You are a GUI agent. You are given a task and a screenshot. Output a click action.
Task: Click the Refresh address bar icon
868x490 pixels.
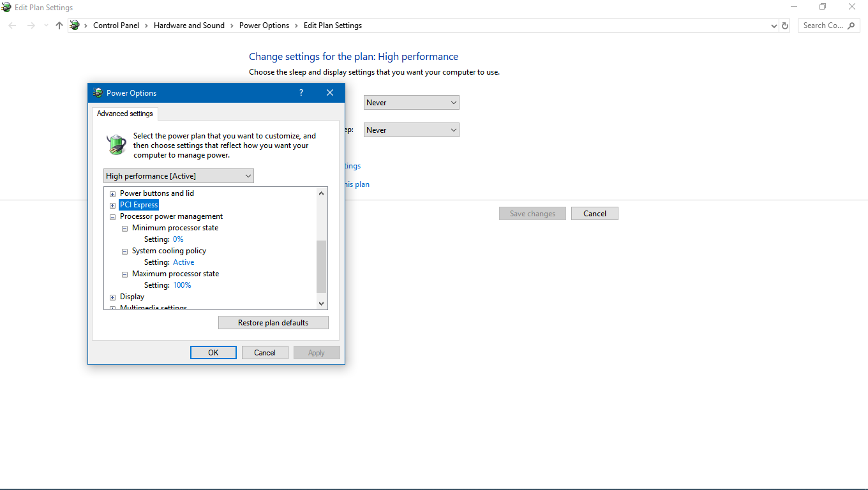click(785, 26)
